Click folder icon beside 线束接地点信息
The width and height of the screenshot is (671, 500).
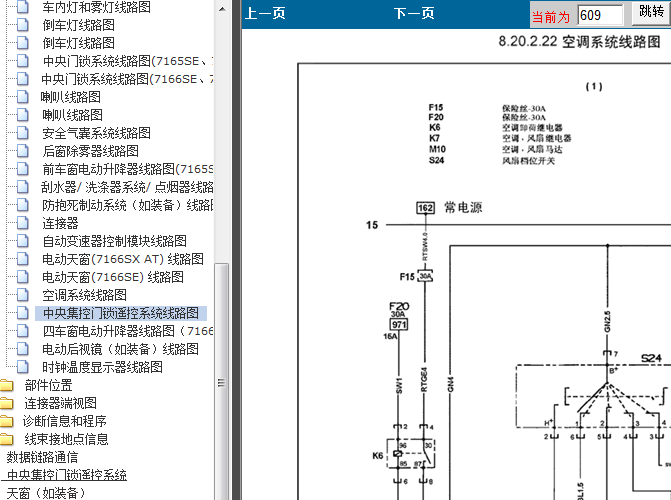pyautogui.click(x=6, y=439)
